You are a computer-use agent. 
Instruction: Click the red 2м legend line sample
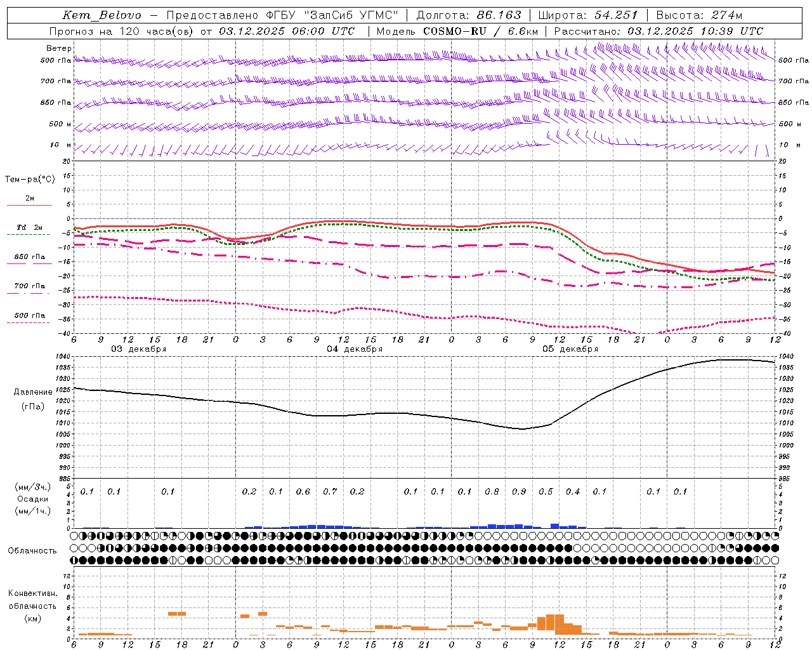[x=29, y=205]
